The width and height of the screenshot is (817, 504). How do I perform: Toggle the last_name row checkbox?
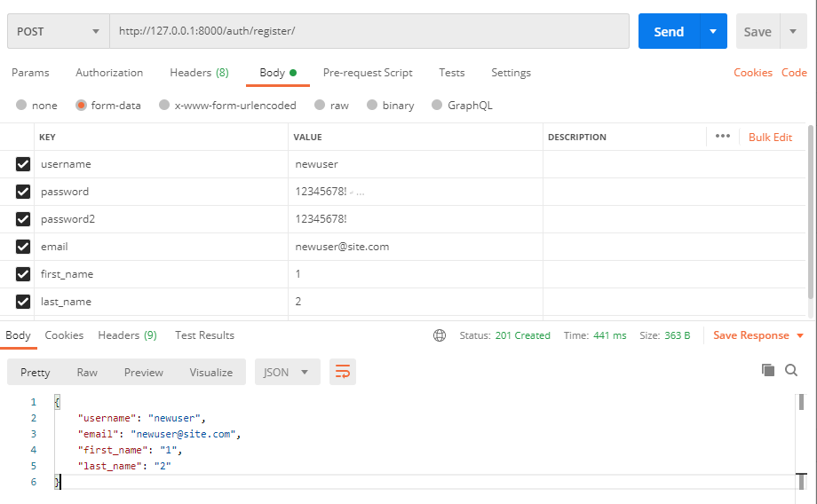pyautogui.click(x=23, y=302)
